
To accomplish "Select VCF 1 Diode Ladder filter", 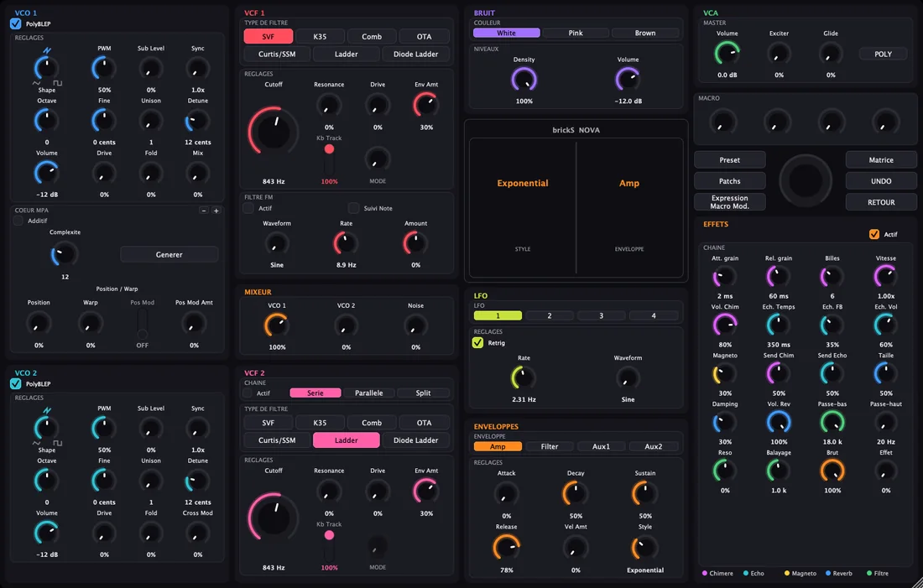I will 415,55.
